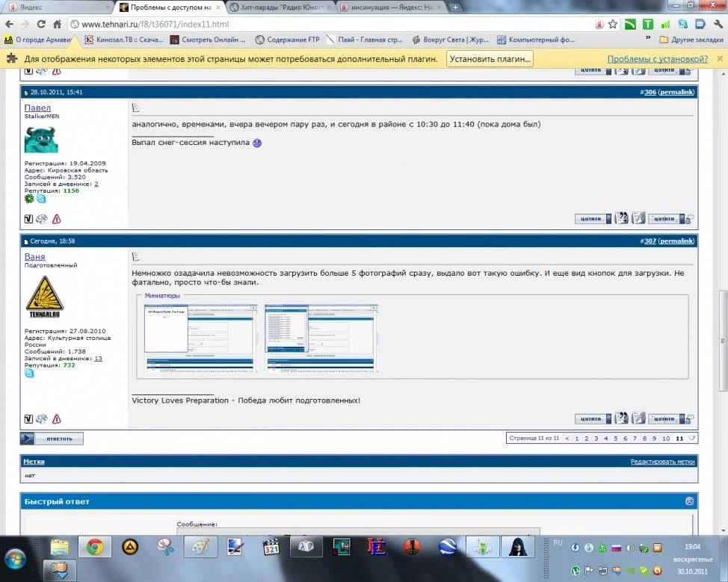The image size is (728, 582).
Task: Click the V box icon under Павел's profile
Action: (28, 219)
